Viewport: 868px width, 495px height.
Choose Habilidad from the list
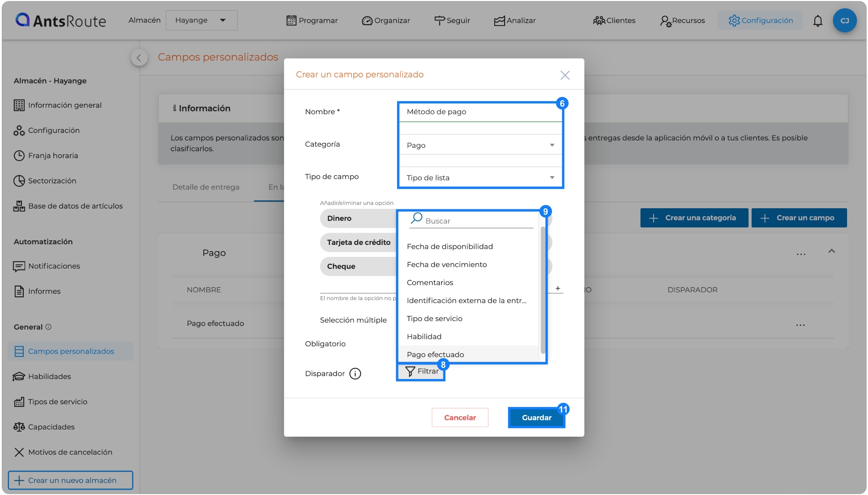[468, 337]
